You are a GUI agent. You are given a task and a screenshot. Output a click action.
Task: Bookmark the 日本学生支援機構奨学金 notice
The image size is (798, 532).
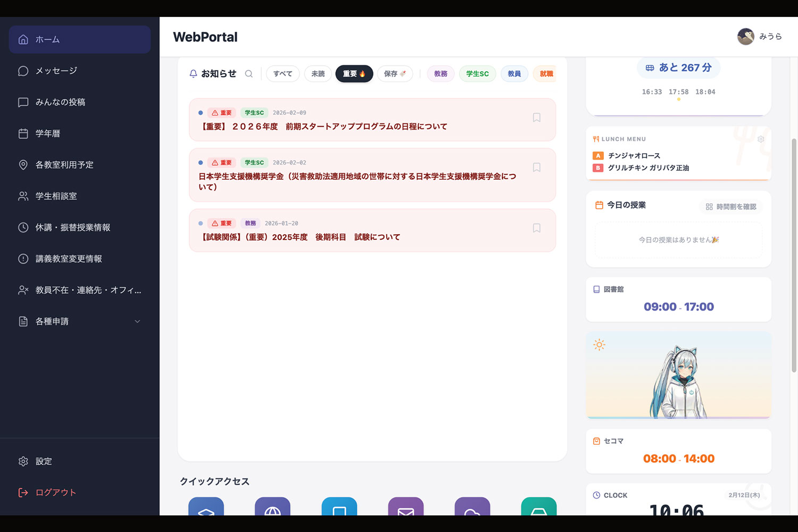536,168
